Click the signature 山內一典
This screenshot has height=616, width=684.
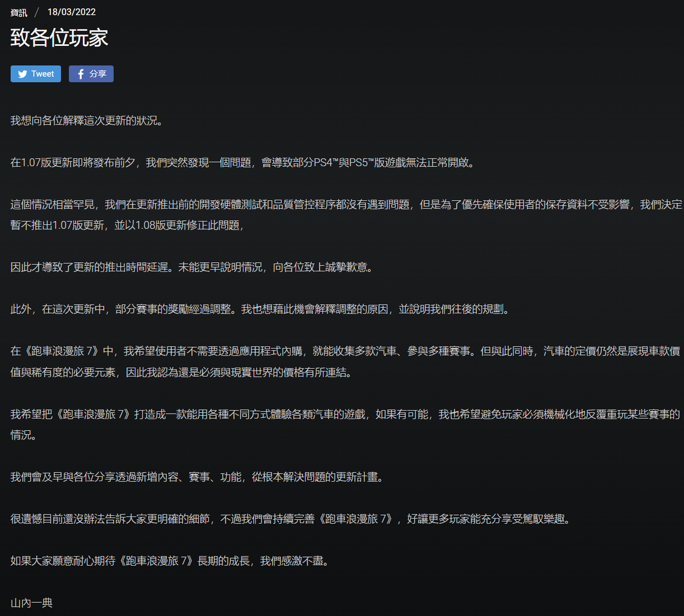32,603
